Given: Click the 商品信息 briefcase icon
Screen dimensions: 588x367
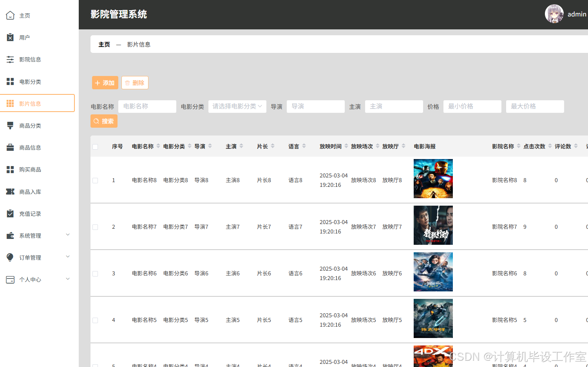Looking at the screenshot, I should [10, 148].
